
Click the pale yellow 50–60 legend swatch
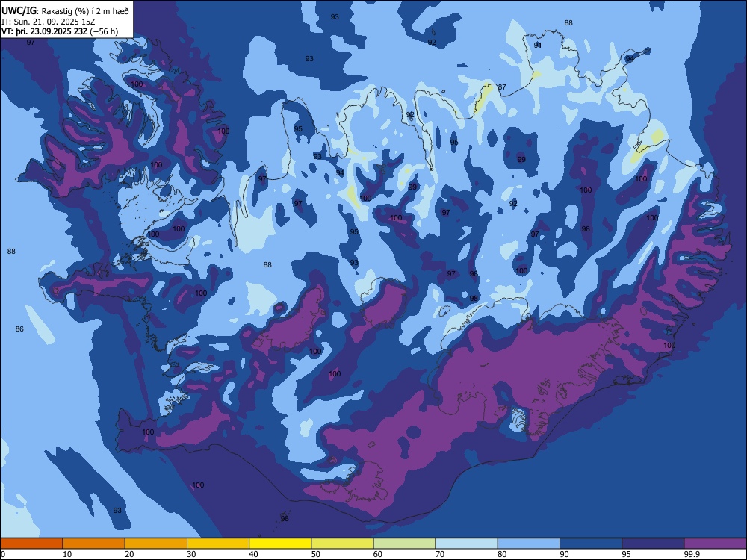tap(342, 544)
